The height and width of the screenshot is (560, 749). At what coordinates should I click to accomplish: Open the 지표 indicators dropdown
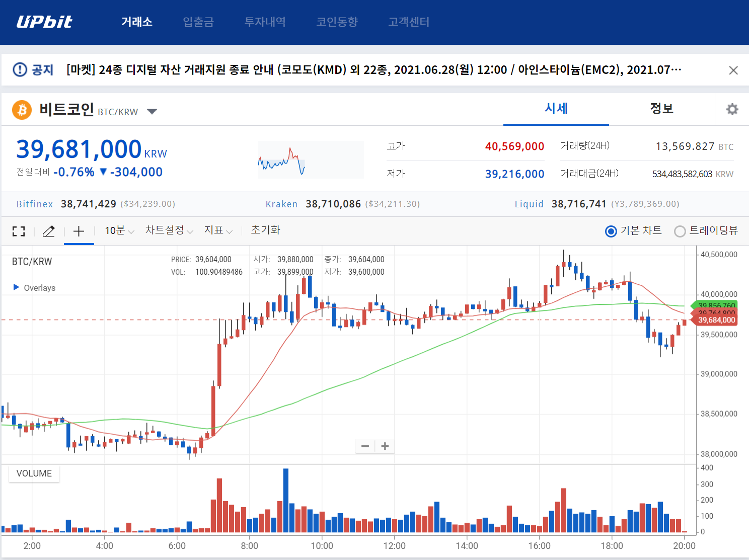[218, 231]
